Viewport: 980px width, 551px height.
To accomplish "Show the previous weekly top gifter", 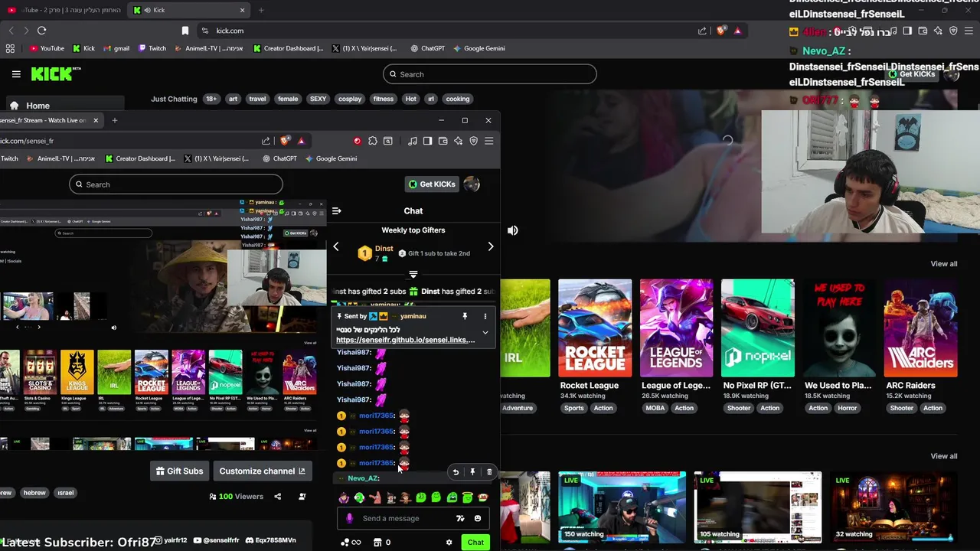I will pyautogui.click(x=336, y=246).
